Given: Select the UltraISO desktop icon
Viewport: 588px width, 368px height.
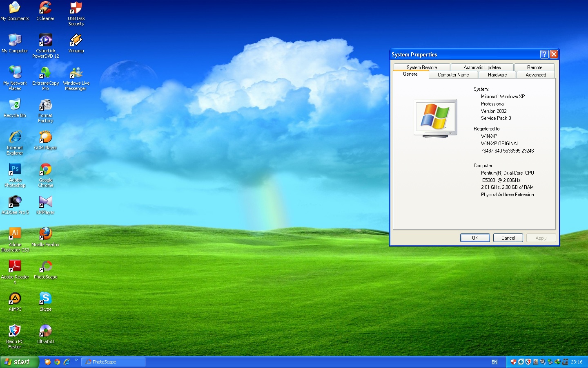Looking at the screenshot, I should [x=45, y=334].
